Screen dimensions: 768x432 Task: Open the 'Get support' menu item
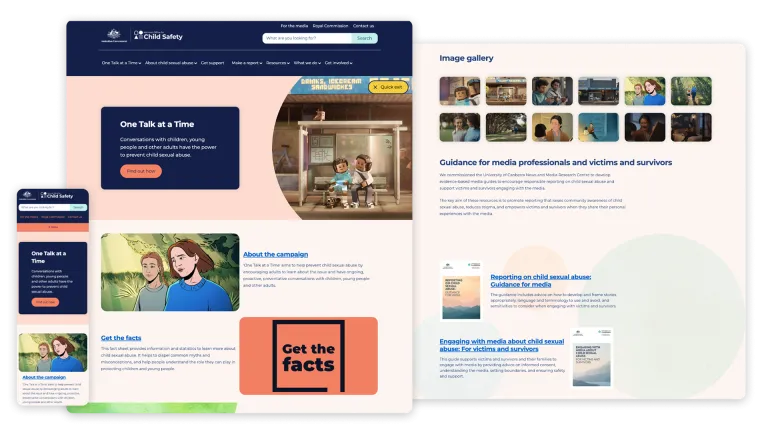coord(213,63)
